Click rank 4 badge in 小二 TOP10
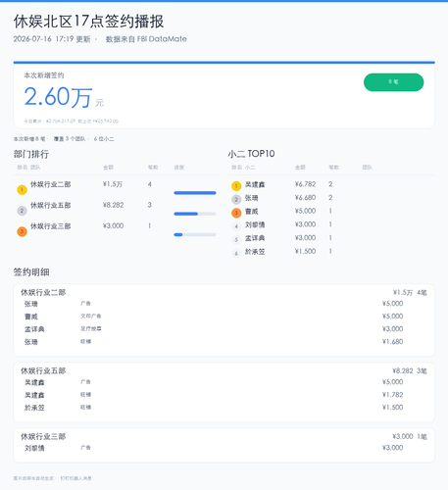This screenshot has width=448, height=490. click(x=236, y=226)
